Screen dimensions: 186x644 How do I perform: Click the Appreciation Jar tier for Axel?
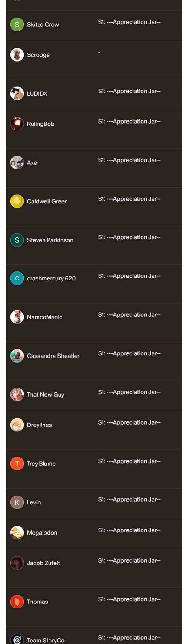coord(129,160)
